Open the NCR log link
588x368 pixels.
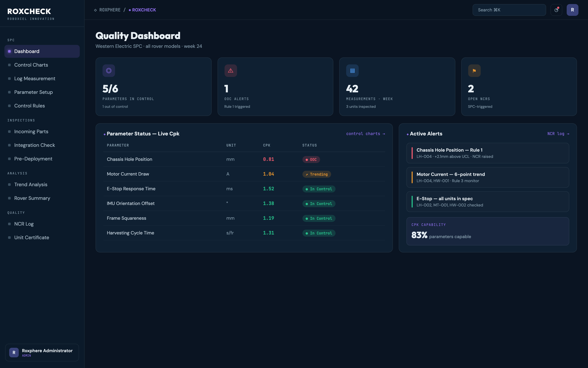[x=558, y=134]
